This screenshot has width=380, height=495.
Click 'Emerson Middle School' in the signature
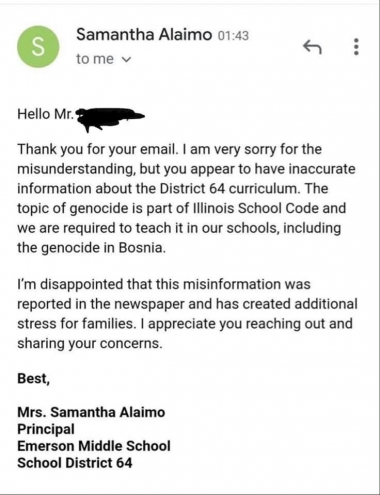pos(94,446)
